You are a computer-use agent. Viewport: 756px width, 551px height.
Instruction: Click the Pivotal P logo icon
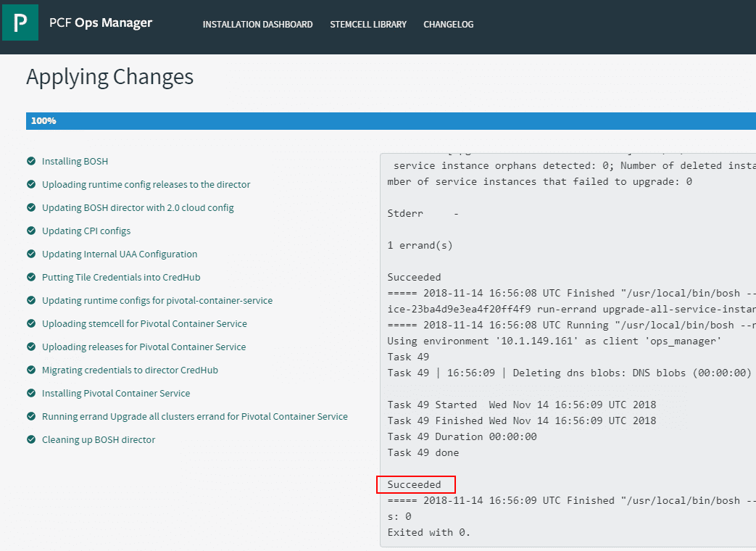point(20,22)
